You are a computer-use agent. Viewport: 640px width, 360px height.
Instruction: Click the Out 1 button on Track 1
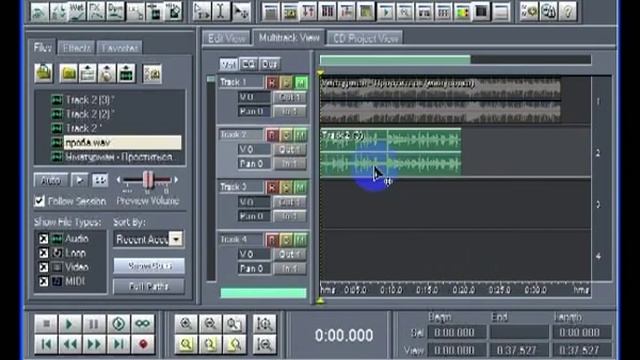coord(289,97)
